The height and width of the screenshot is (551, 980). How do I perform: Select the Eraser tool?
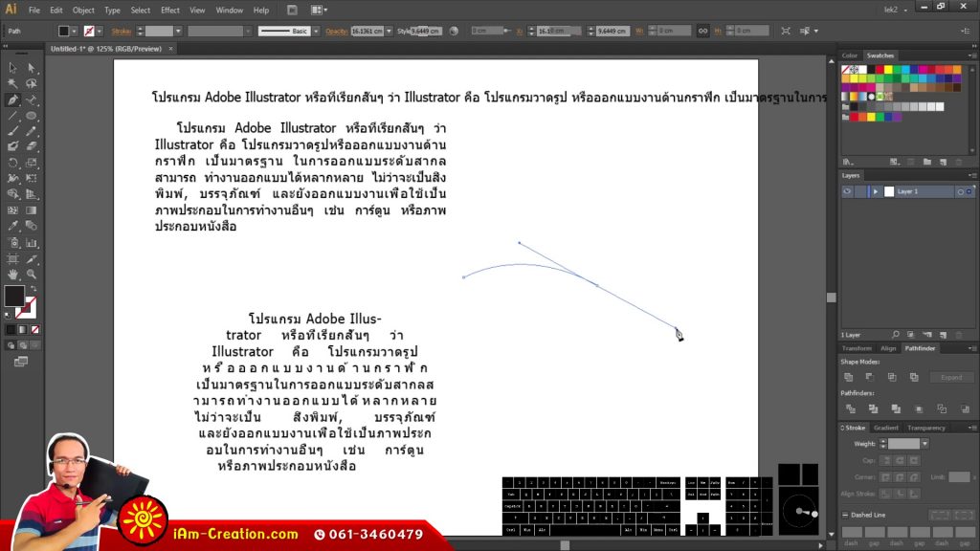click(32, 146)
